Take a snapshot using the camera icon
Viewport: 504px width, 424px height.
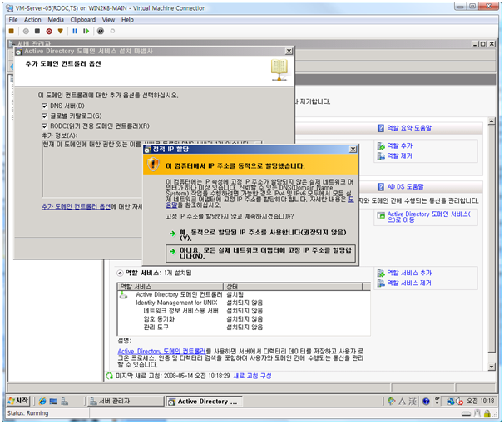click(101, 31)
